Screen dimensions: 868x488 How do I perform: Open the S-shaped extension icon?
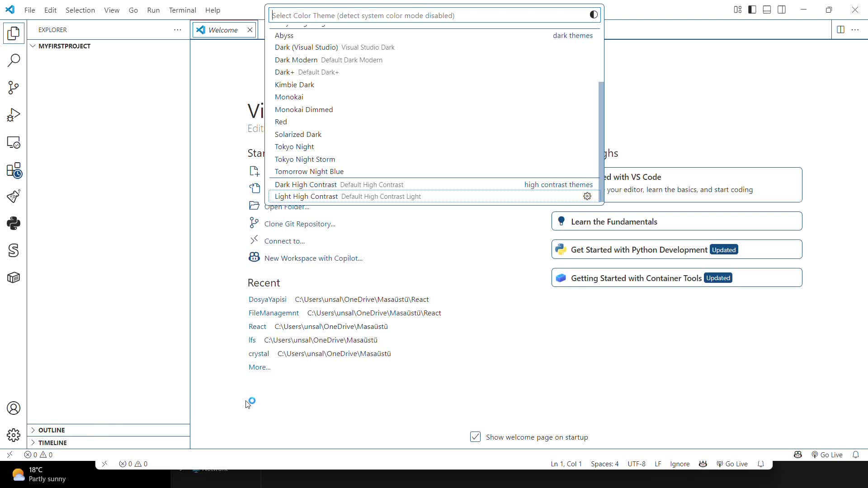[14, 250]
